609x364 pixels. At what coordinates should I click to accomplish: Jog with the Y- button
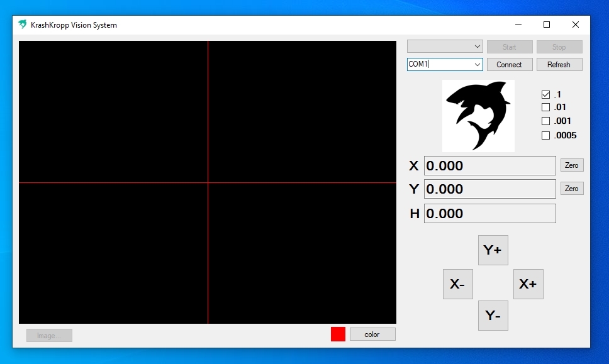coord(493,316)
